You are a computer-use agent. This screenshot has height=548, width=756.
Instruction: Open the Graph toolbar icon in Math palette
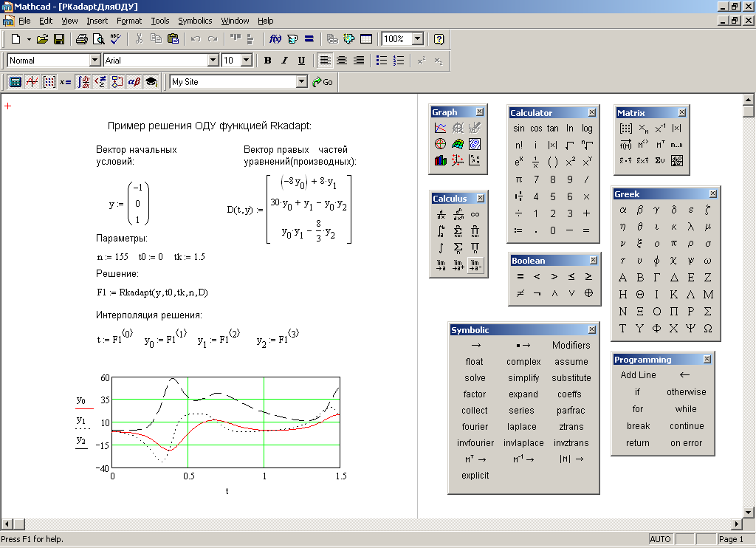click(x=32, y=82)
